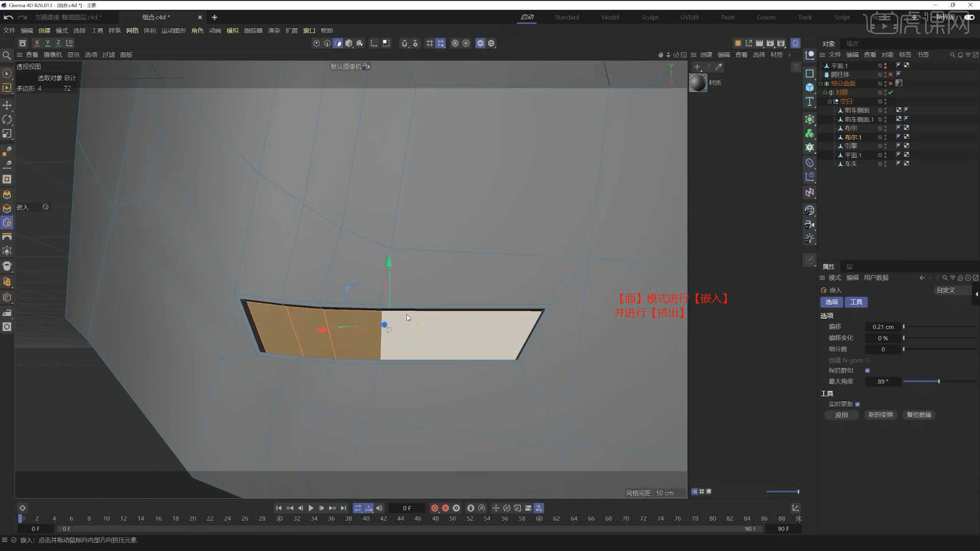Collapse the 空白 tree node
This screenshot has width=980, height=551.
coord(830,102)
